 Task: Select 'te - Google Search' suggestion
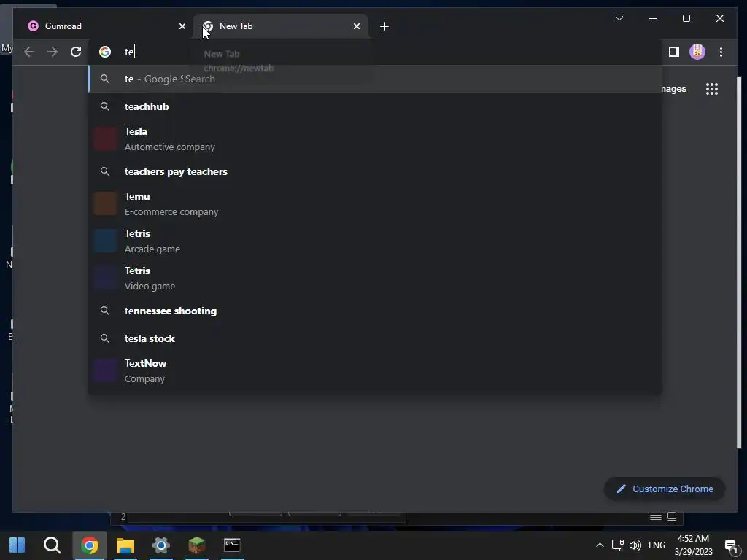point(375,79)
